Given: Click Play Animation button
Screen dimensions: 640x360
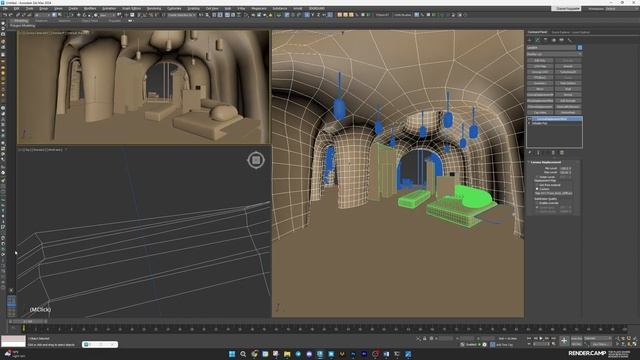Looking at the screenshot, I should pyautogui.click(x=541, y=338).
